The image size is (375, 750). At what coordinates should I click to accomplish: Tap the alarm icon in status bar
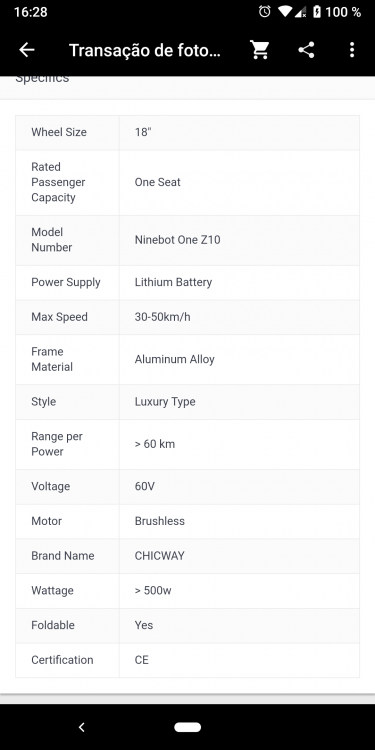tap(265, 12)
